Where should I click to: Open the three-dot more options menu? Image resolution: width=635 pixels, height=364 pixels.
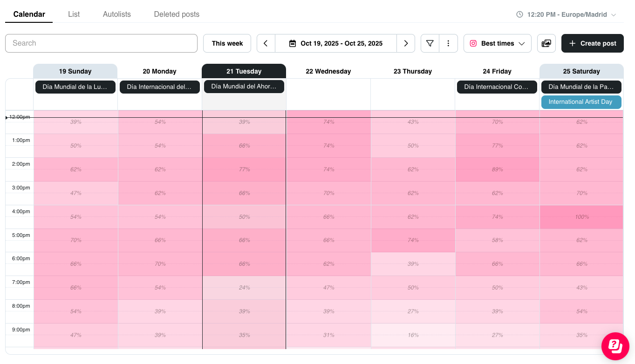[448, 43]
